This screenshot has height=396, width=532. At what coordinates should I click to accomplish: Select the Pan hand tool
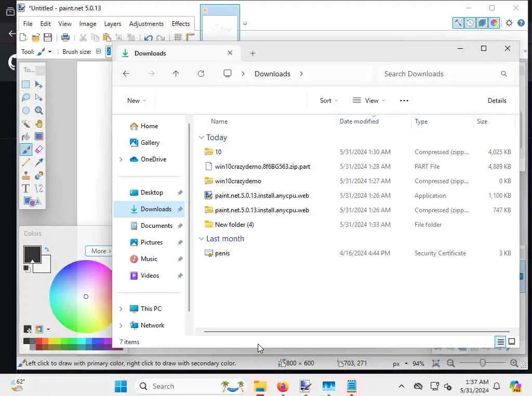point(38,124)
